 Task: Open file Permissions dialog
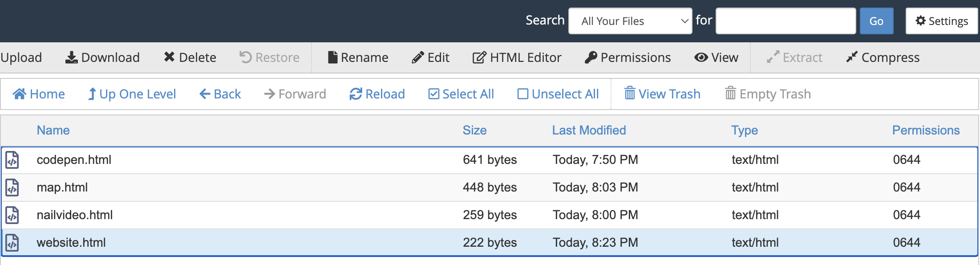tap(628, 57)
